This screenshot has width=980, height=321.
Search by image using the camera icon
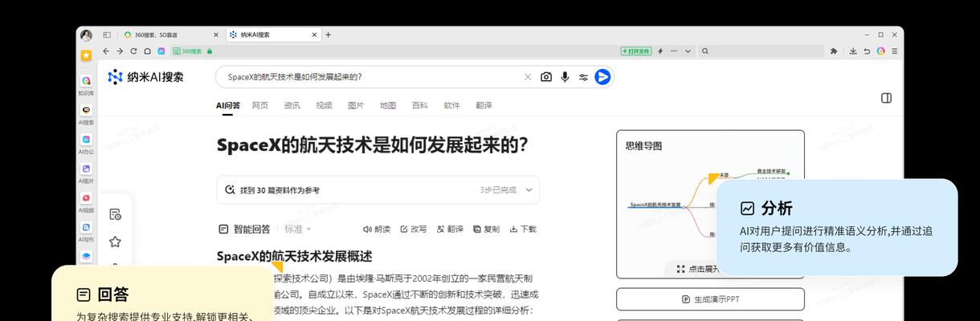point(546,77)
